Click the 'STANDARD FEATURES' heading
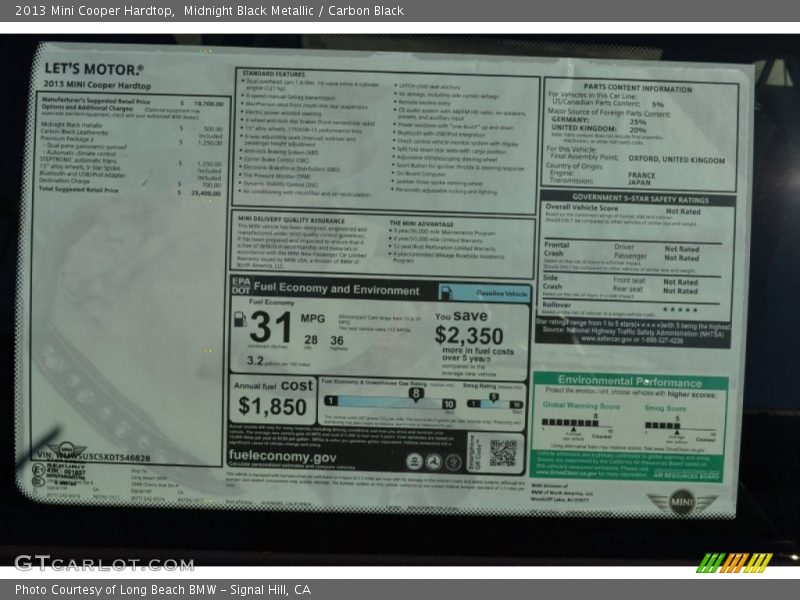 pos(273,74)
